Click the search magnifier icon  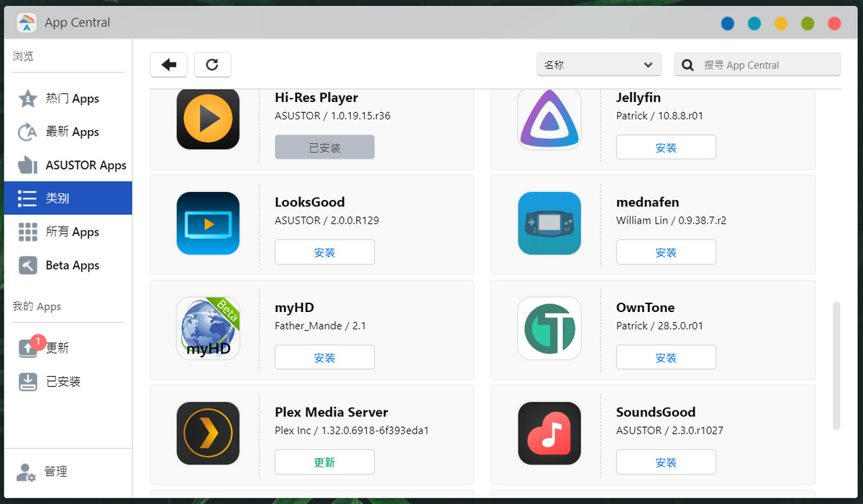[x=688, y=65]
